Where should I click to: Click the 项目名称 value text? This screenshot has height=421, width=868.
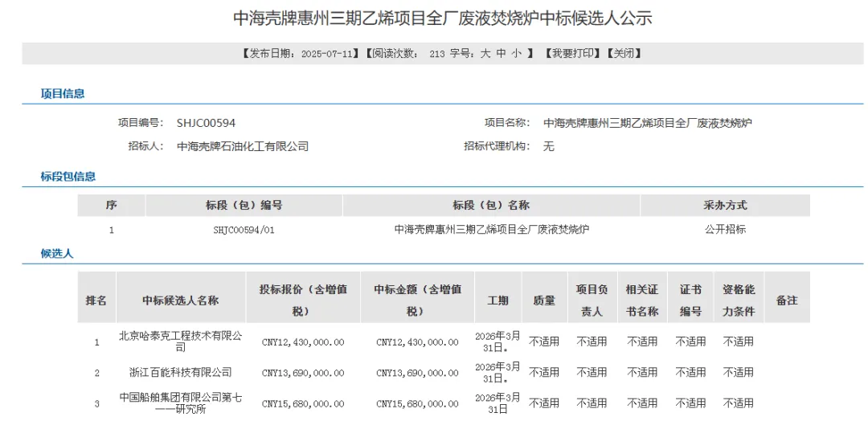click(648, 123)
